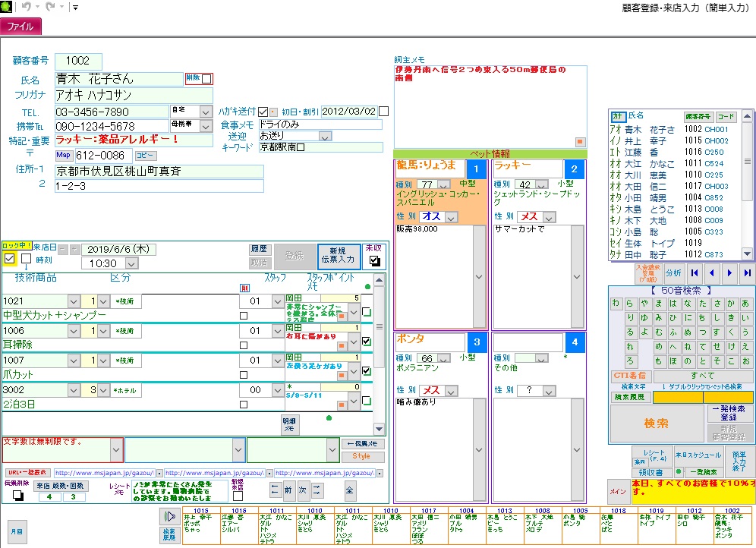Open the sex dropdown showing オス
The height and width of the screenshot is (548, 756).
[452, 217]
